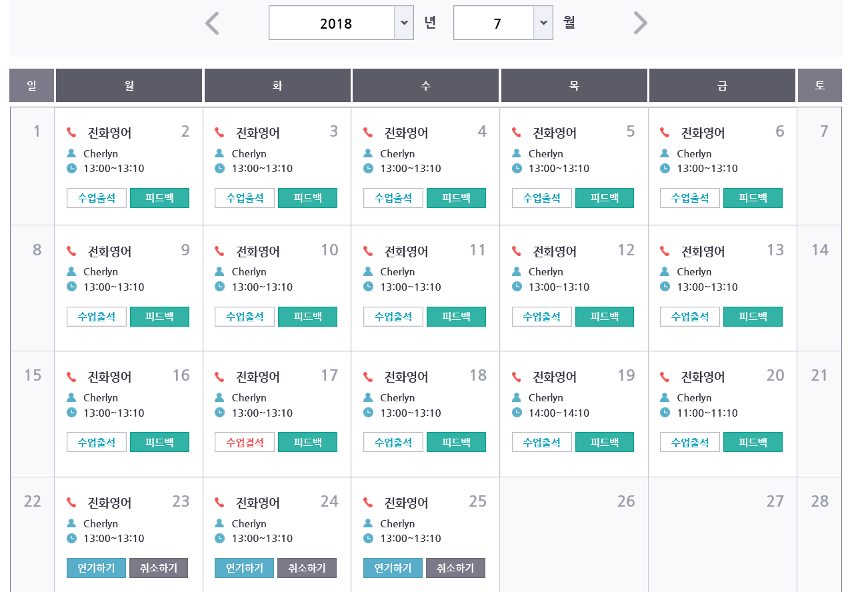Open the year 2018 dropdown
Image resolution: width=868 pixels, height=592 pixels.
click(x=403, y=23)
